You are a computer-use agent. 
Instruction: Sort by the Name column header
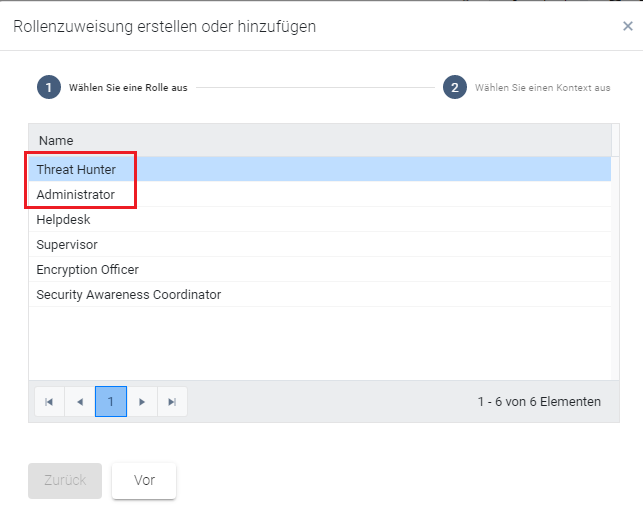tap(56, 141)
